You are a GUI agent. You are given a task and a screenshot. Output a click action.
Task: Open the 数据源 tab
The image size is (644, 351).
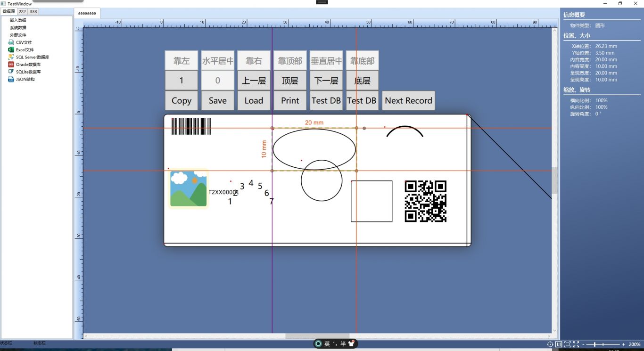pos(8,11)
